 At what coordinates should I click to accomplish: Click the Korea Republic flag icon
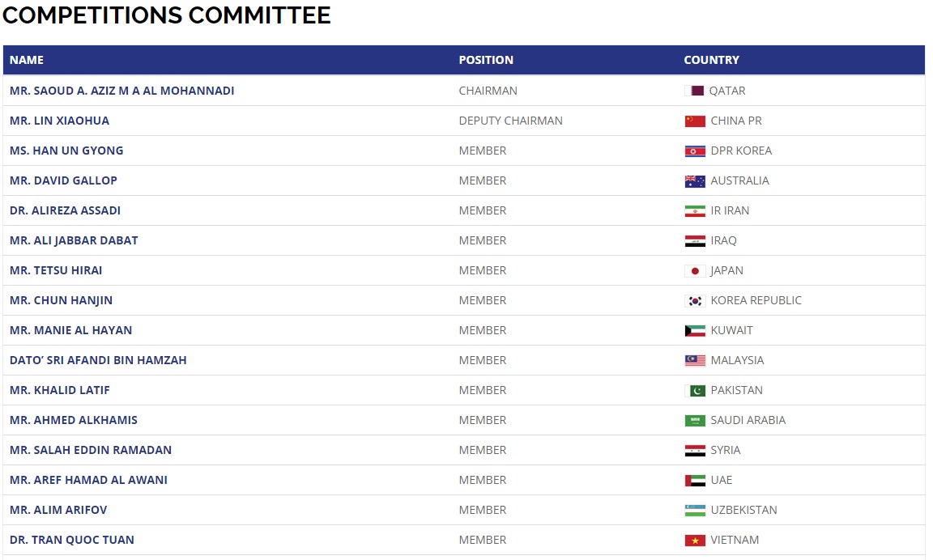pyautogui.click(x=695, y=301)
